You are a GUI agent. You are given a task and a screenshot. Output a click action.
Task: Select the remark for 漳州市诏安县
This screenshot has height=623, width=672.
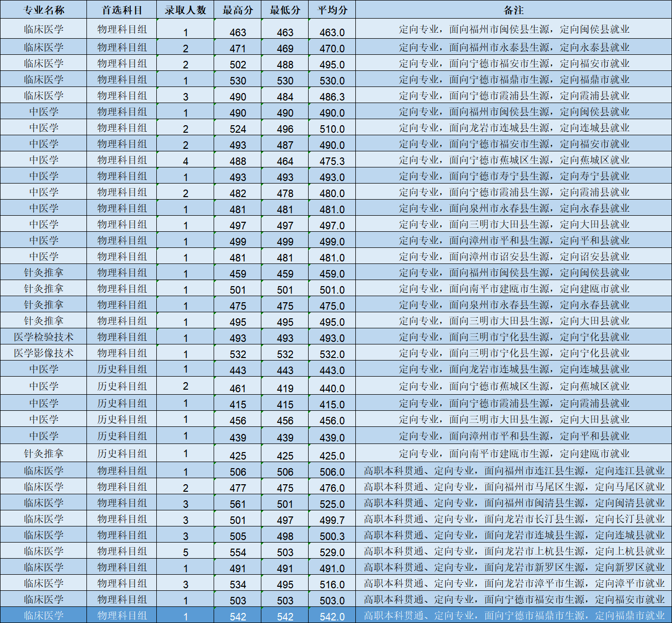tap(514, 256)
